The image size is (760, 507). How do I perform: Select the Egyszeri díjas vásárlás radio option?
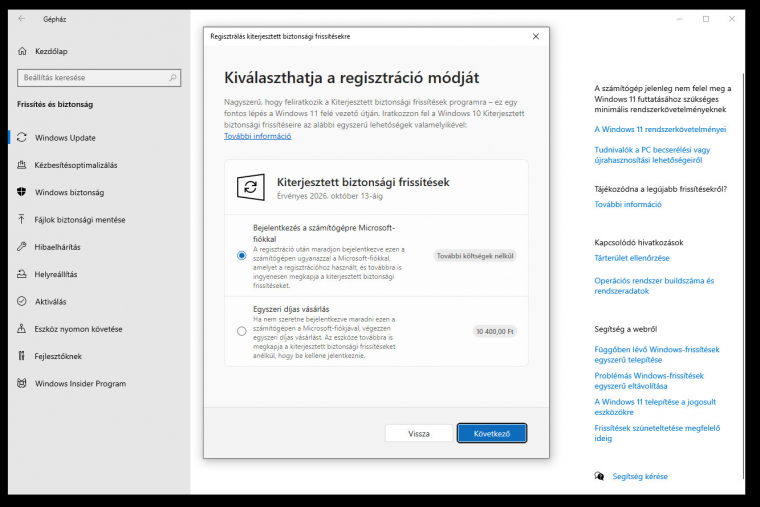tap(242, 331)
